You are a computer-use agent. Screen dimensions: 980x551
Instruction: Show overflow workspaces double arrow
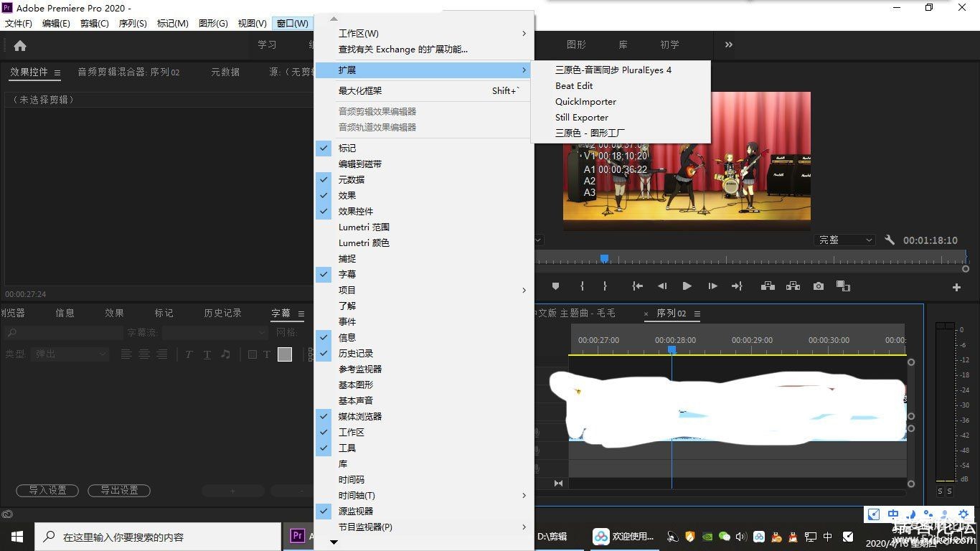(729, 44)
